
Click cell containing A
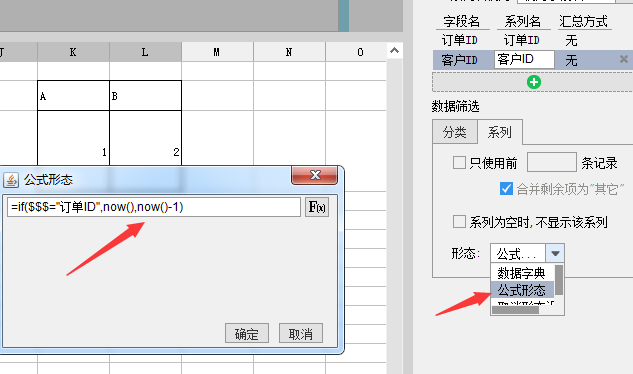73,96
